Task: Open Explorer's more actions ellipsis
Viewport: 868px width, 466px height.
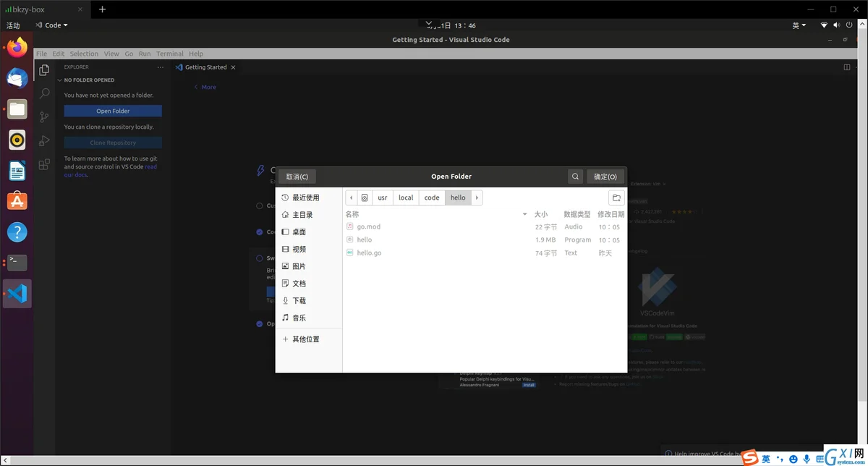Action: tap(161, 67)
